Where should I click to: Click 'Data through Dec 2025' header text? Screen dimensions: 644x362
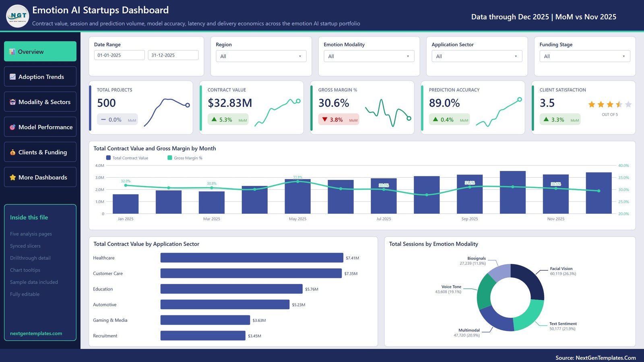click(x=510, y=17)
